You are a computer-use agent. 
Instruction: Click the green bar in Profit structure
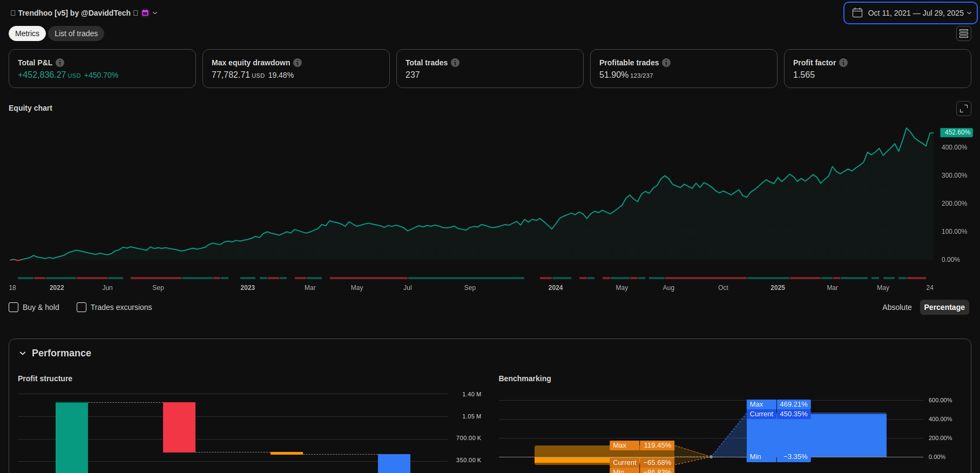click(72, 437)
